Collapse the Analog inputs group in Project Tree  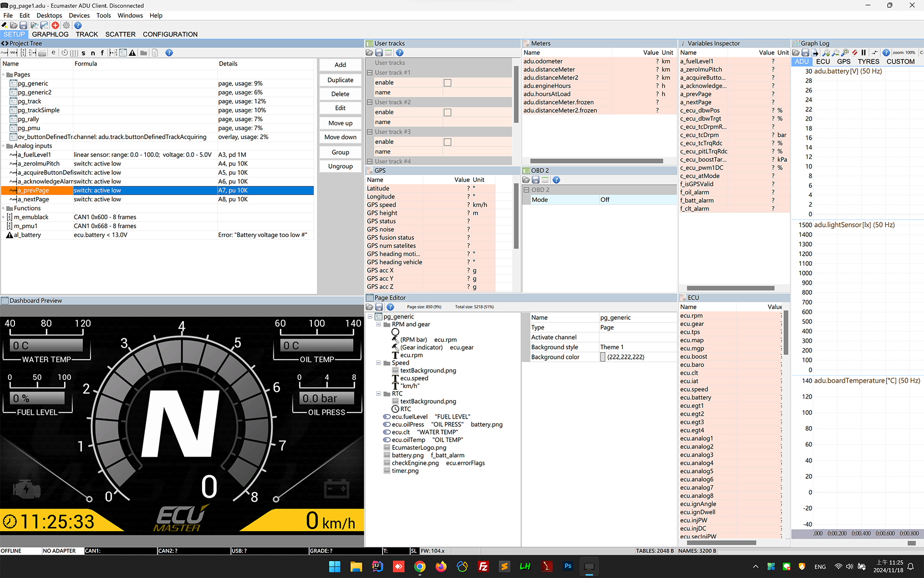point(3,146)
